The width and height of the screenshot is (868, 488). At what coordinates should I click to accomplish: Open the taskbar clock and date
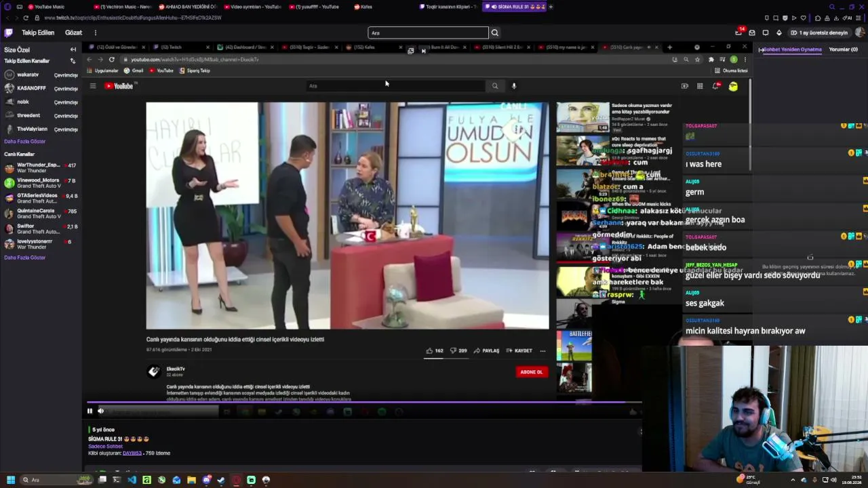851,480
